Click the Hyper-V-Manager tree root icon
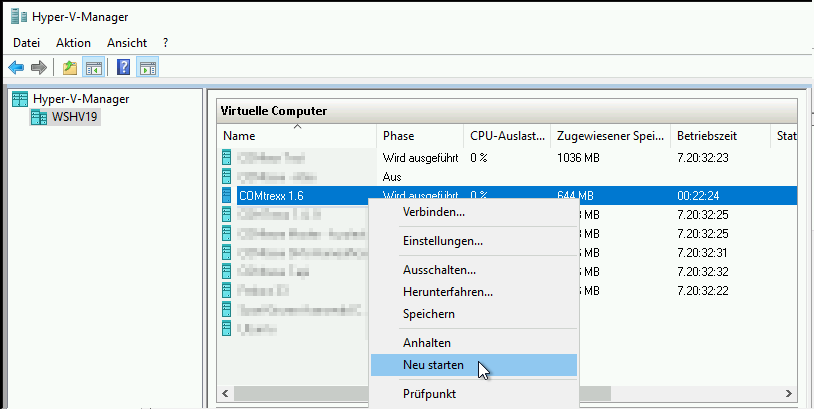Viewport: 814px width, 409px height. [20, 99]
